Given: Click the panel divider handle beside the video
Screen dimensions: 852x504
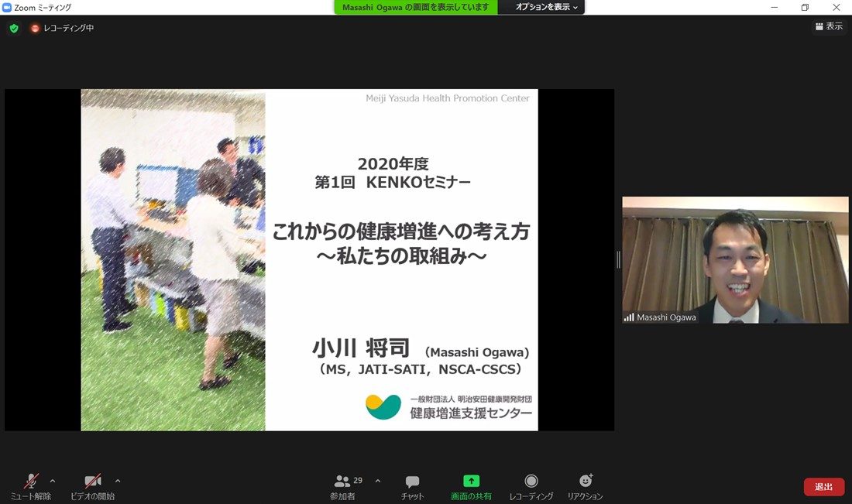Looking at the screenshot, I should 618,260.
